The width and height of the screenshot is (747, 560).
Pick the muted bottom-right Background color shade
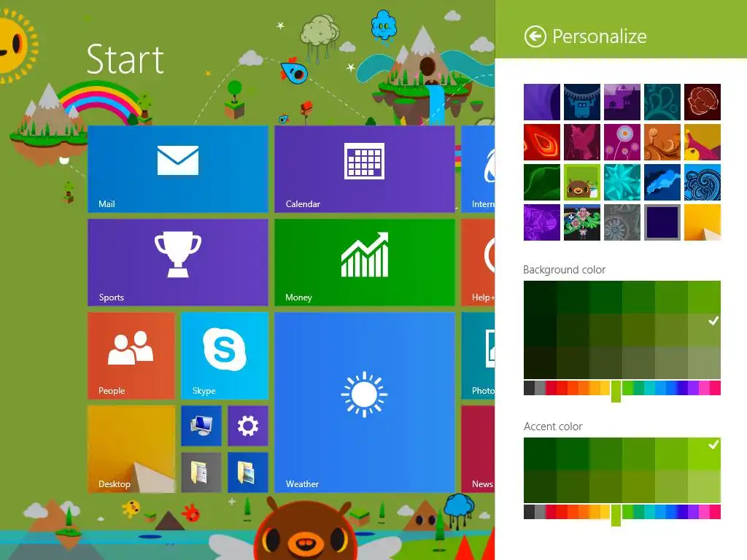click(x=704, y=363)
